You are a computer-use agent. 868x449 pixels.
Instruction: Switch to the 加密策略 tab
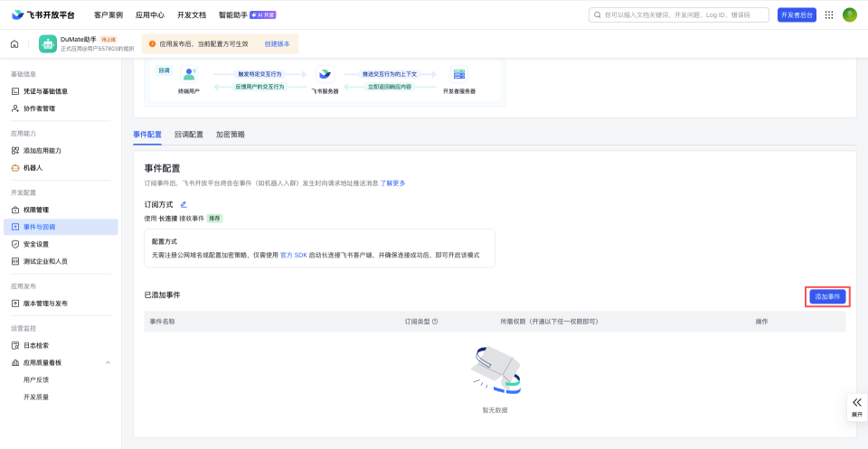(x=230, y=135)
